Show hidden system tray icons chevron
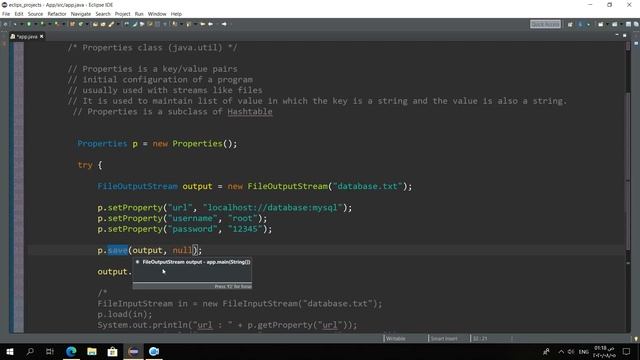640x360 pixels. (561, 351)
